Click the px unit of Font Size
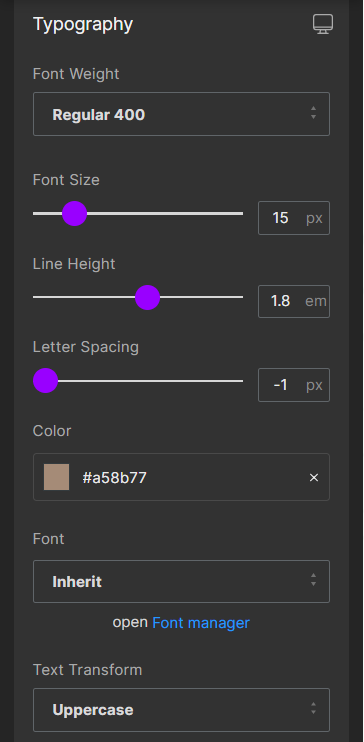The height and width of the screenshot is (742, 364). pyautogui.click(x=314, y=218)
